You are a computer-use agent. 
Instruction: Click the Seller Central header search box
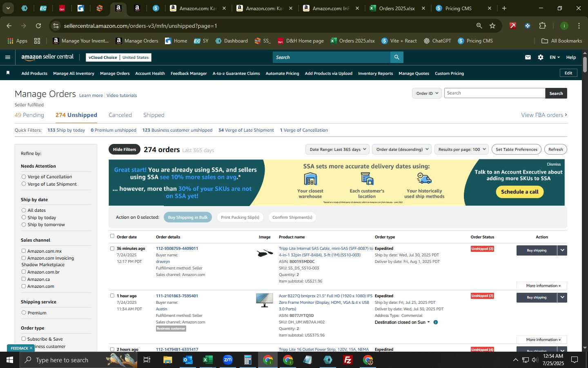coord(331,57)
